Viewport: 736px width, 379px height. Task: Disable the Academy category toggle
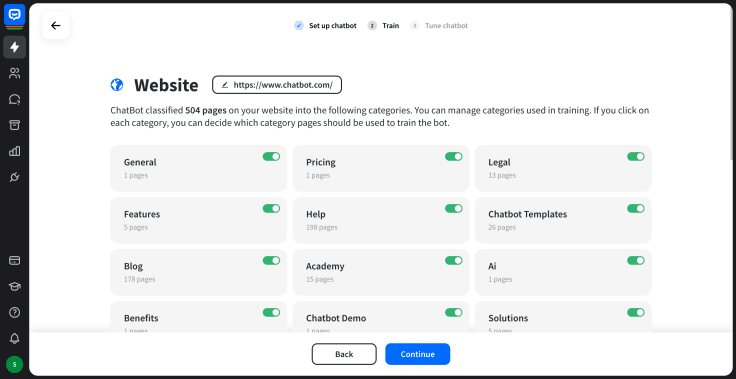[453, 261]
